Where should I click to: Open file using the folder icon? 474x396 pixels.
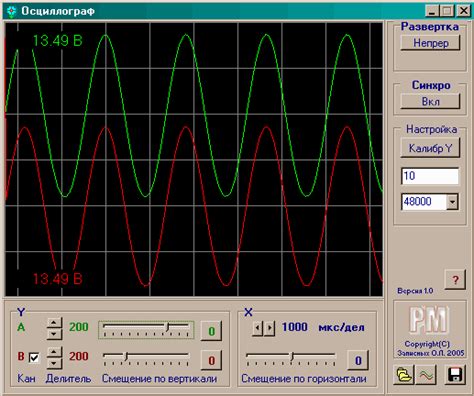tap(404, 374)
